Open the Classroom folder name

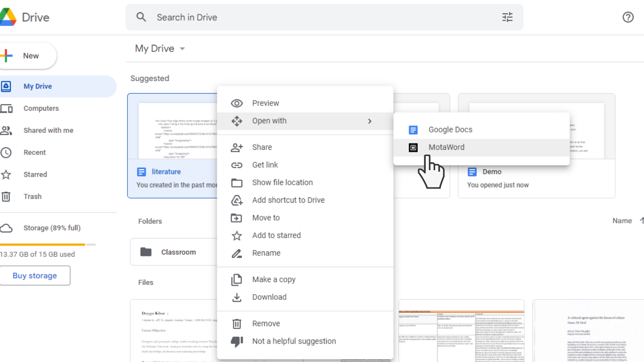[179, 252]
